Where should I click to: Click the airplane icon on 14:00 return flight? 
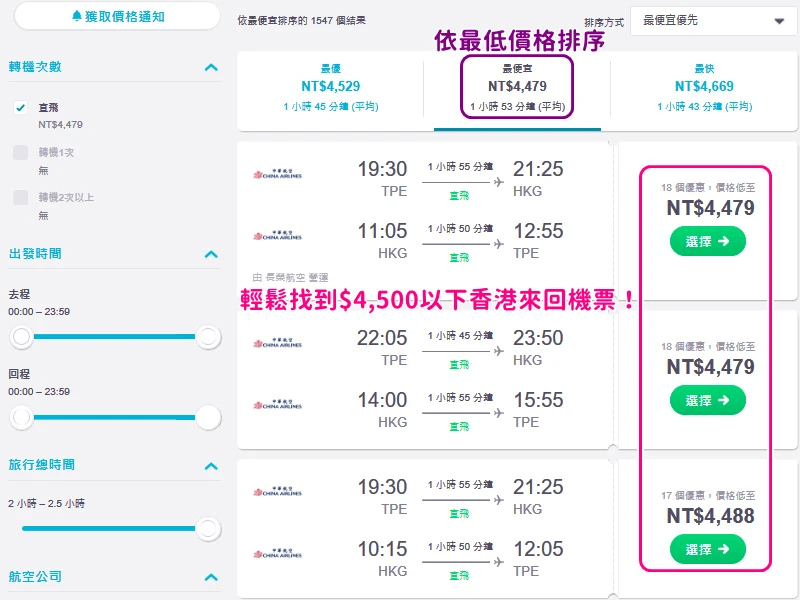pos(499,412)
